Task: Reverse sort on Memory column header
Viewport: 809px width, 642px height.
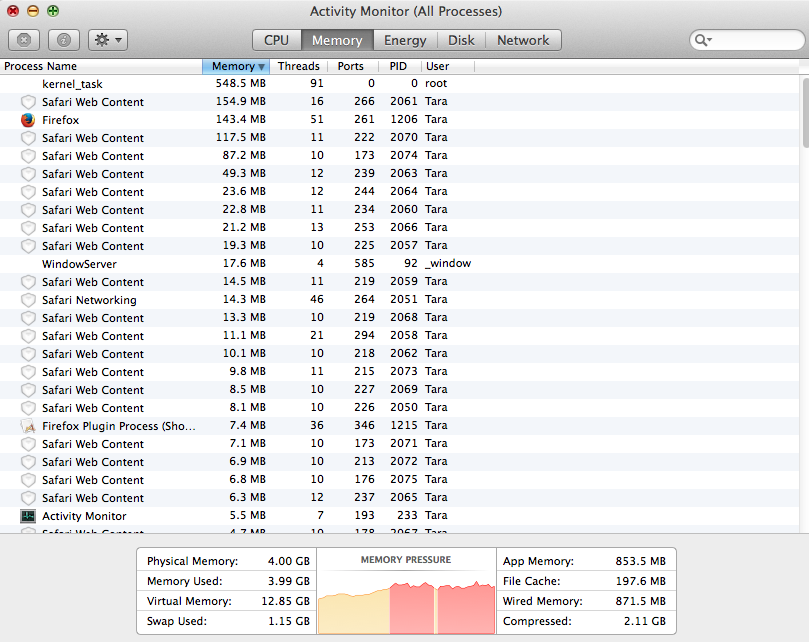Action: tap(236, 66)
